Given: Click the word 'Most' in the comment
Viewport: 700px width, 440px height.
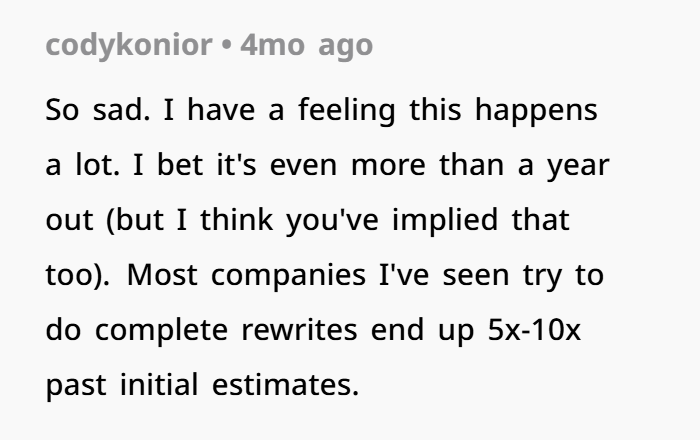Looking at the screenshot, I should click(162, 275).
